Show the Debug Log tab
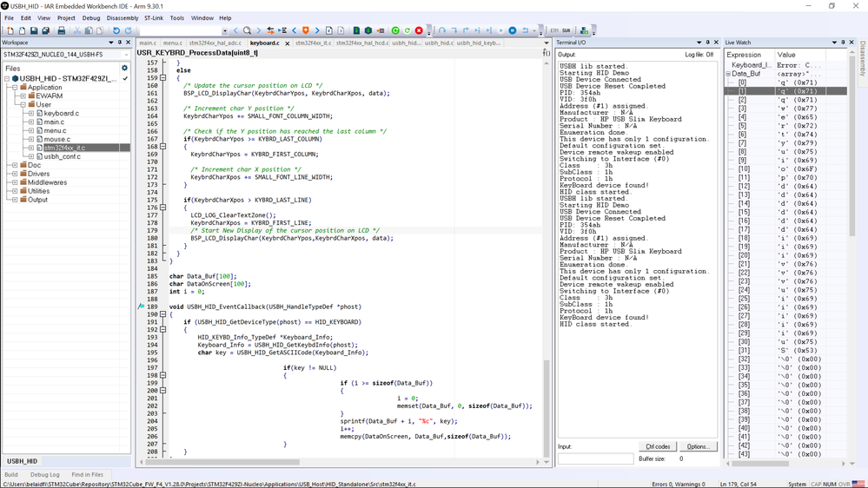The width and height of the screenshot is (868, 488). [45, 475]
